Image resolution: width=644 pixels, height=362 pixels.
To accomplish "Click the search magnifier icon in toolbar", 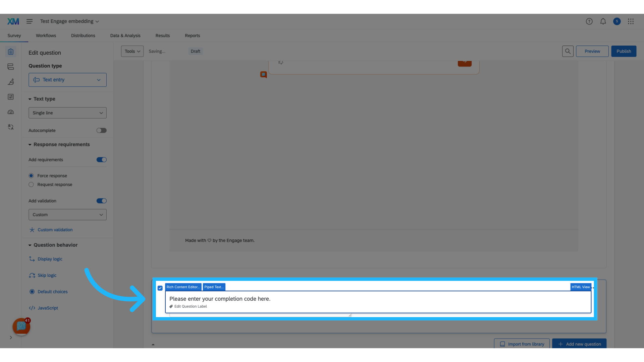I will point(568,51).
